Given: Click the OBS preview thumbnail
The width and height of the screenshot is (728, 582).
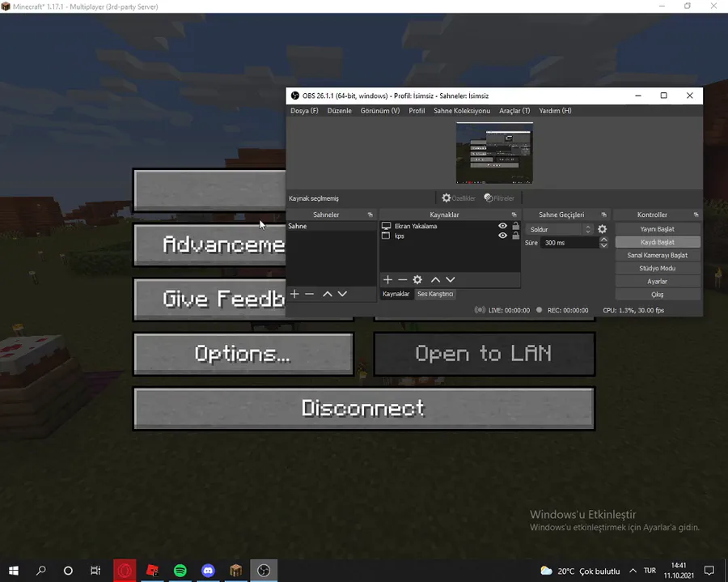Looking at the screenshot, I should 494,153.
